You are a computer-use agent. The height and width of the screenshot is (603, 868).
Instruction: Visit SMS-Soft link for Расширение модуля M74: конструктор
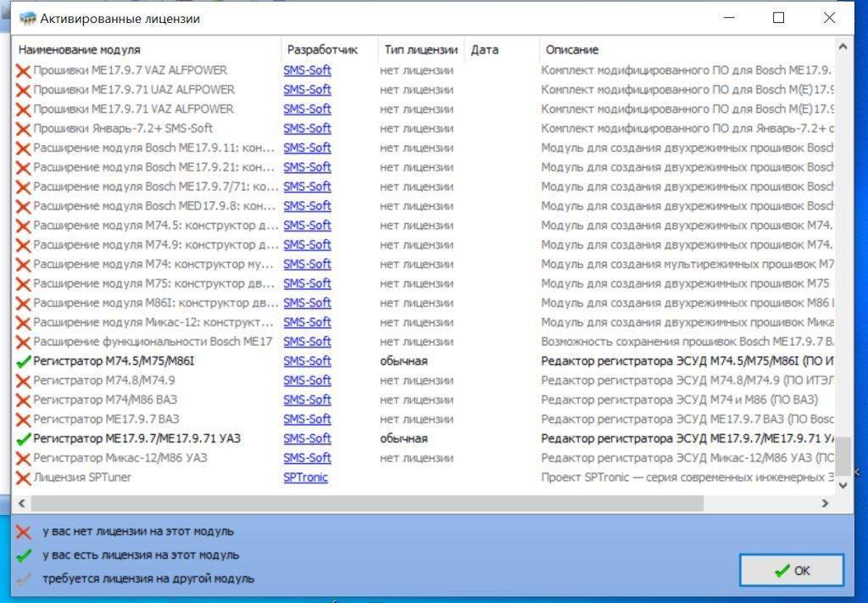click(x=307, y=264)
